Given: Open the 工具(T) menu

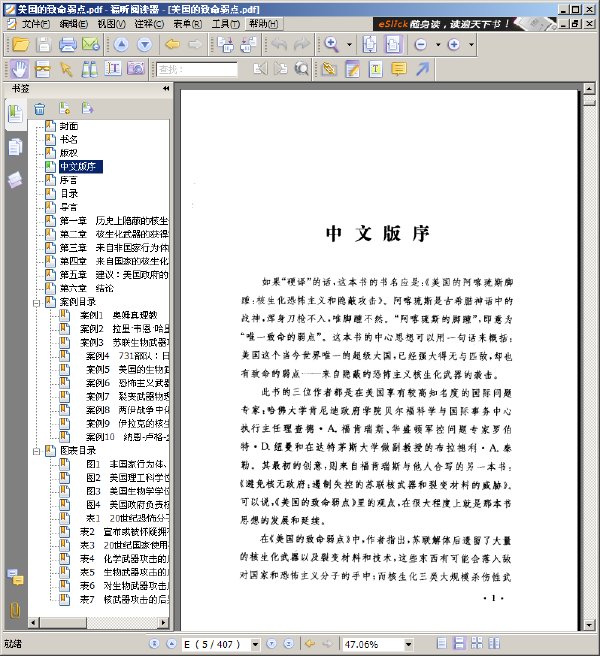Looking at the screenshot, I should click(226, 24).
